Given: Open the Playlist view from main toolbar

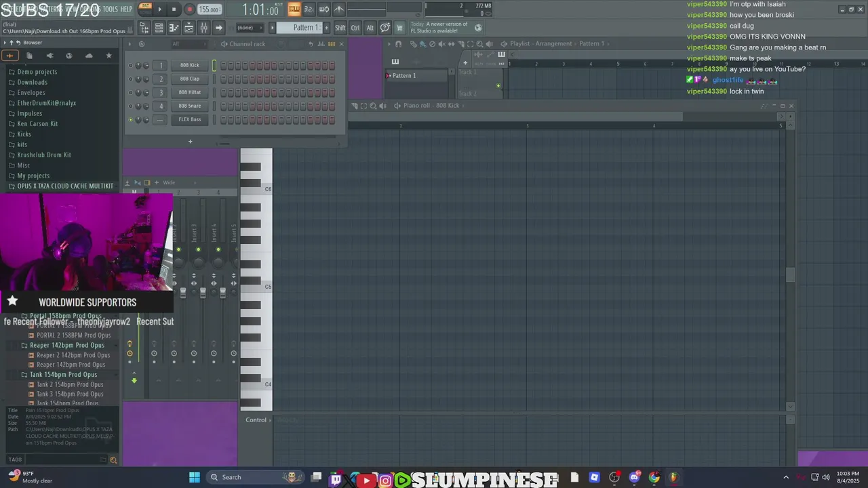Looking at the screenshot, I should (189, 28).
